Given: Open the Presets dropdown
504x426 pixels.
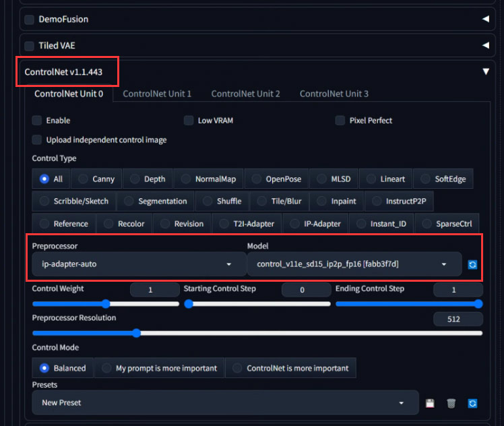Looking at the screenshot, I should 225,402.
